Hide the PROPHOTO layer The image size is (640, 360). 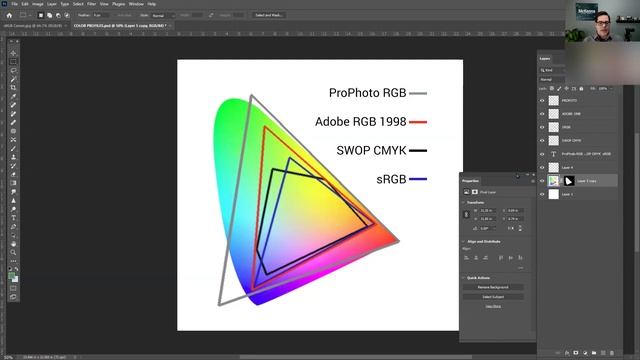[542, 100]
